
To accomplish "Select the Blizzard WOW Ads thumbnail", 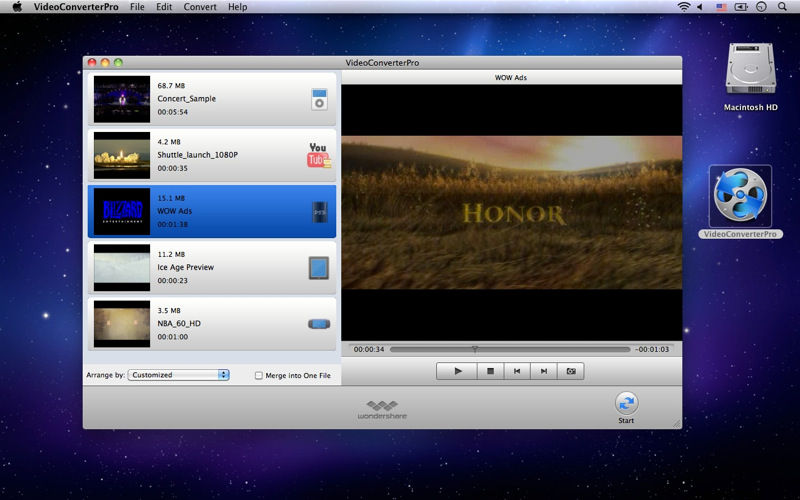I will (122, 212).
